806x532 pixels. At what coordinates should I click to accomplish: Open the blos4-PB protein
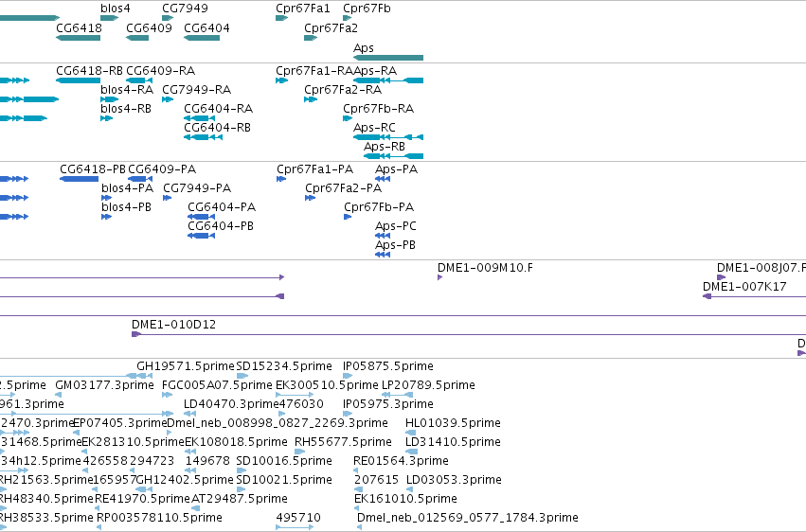[106, 217]
